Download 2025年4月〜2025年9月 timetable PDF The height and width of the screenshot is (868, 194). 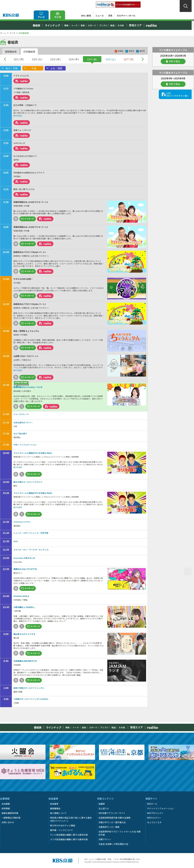coord(173,84)
